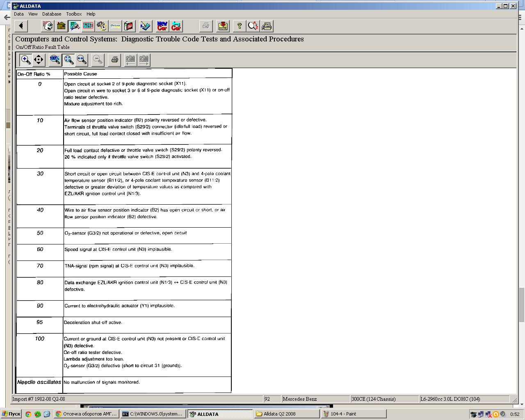Fit image to width magnifier icon

point(82,60)
